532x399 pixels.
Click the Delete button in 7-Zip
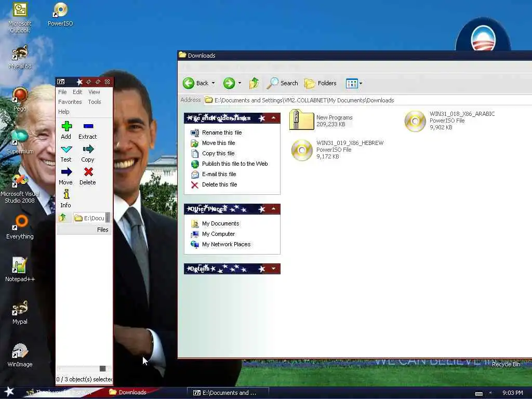click(87, 176)
